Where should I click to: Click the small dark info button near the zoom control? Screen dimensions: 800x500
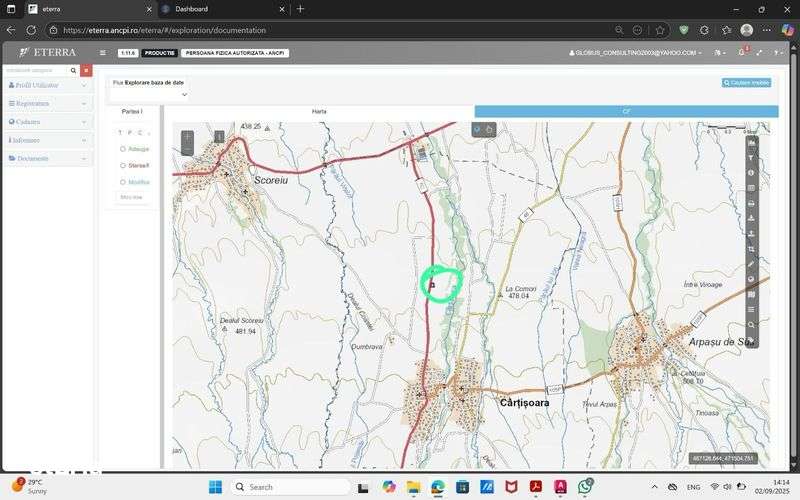[x=219, y=136]
